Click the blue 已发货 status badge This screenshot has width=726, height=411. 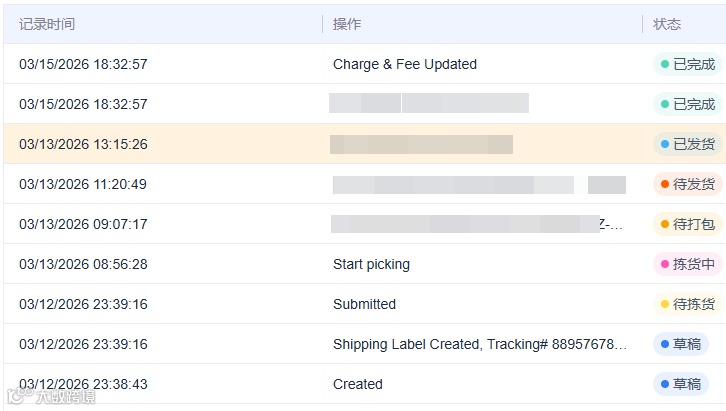coord(688,144)
